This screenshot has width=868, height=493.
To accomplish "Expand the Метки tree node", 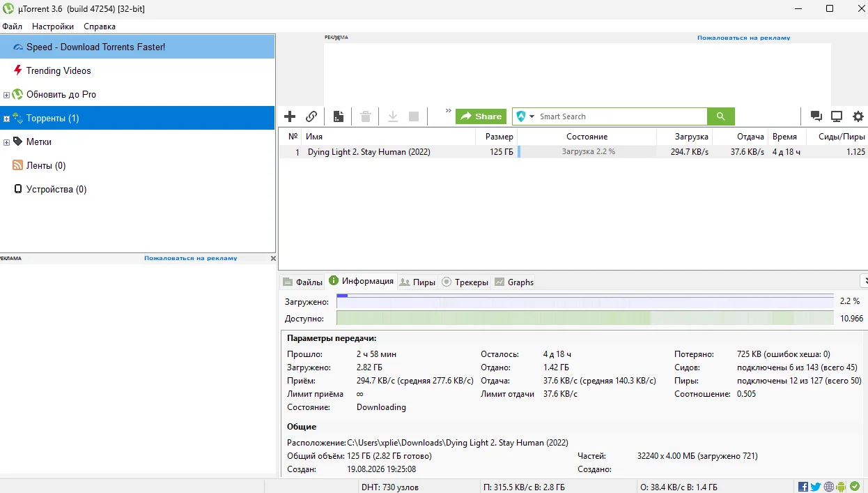I will point(7,142).
